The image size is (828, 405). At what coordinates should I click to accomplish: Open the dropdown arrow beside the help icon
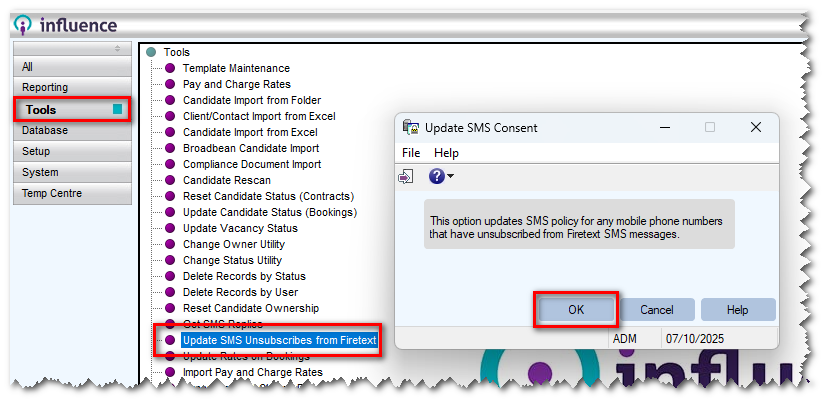pos(450,177)
